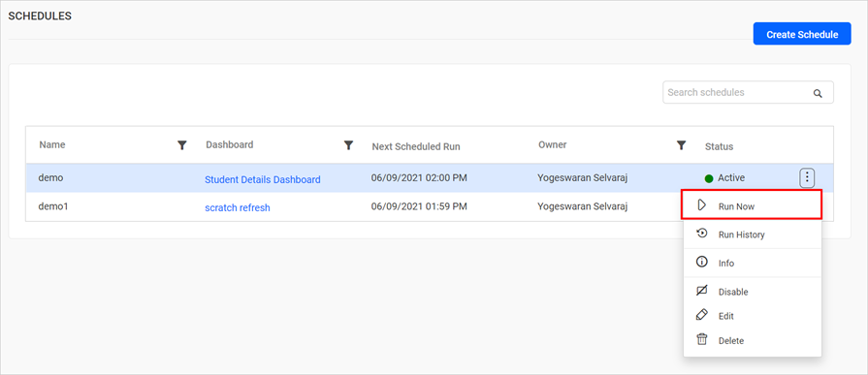Viewport: 868px width, 375px height.
Task: Click the Info circle icon
Action: (701, 263)
